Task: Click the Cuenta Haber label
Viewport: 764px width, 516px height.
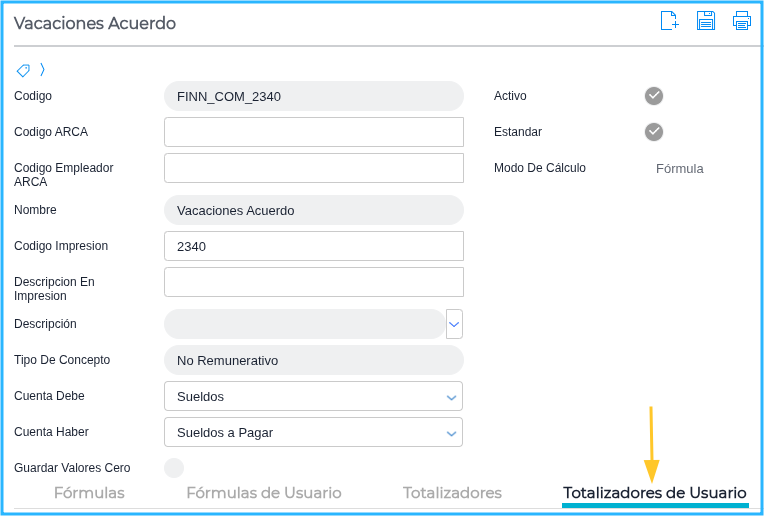Action: pos(51,432)
